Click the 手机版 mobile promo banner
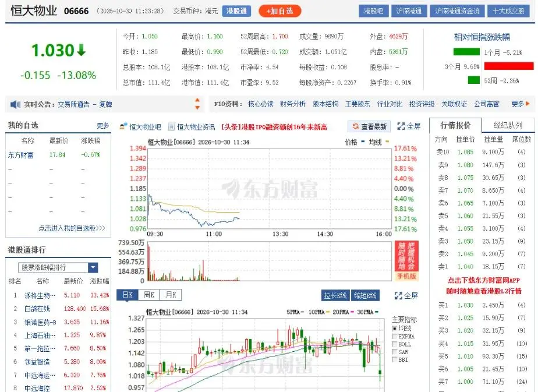The image size is (538, 392). (406, 260)
